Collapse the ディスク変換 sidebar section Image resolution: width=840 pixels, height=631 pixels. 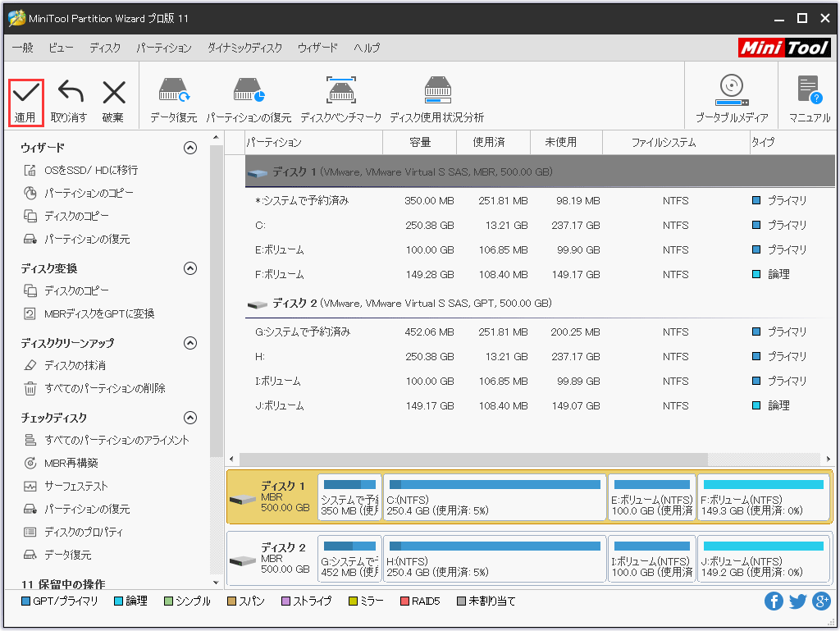click(190, 268)
